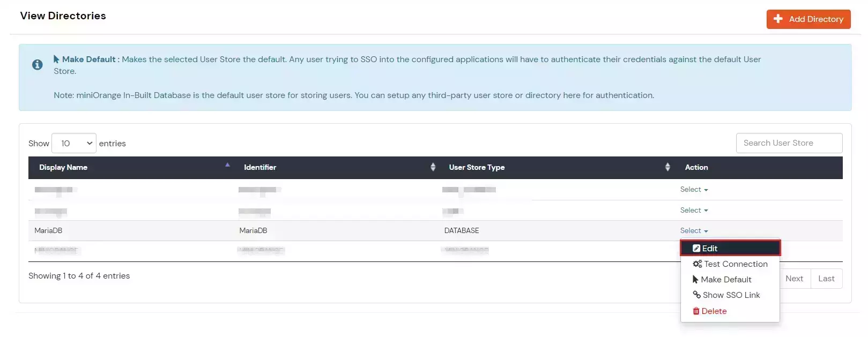The height and width of the screenshot is (337, 868).
Task: Click the Make Default cursor icon in menu
Action: [x=695, y=280]
